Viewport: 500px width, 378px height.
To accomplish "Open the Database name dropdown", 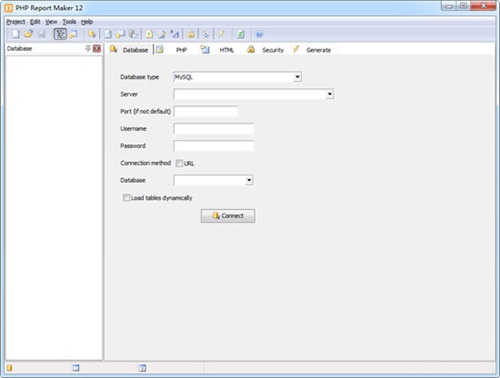I will tap(249, 180).
